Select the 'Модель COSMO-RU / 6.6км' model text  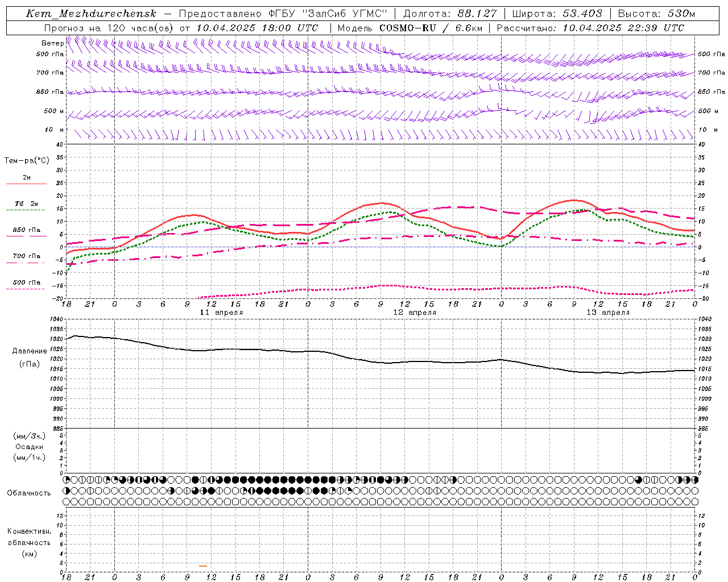coord(409,28)
